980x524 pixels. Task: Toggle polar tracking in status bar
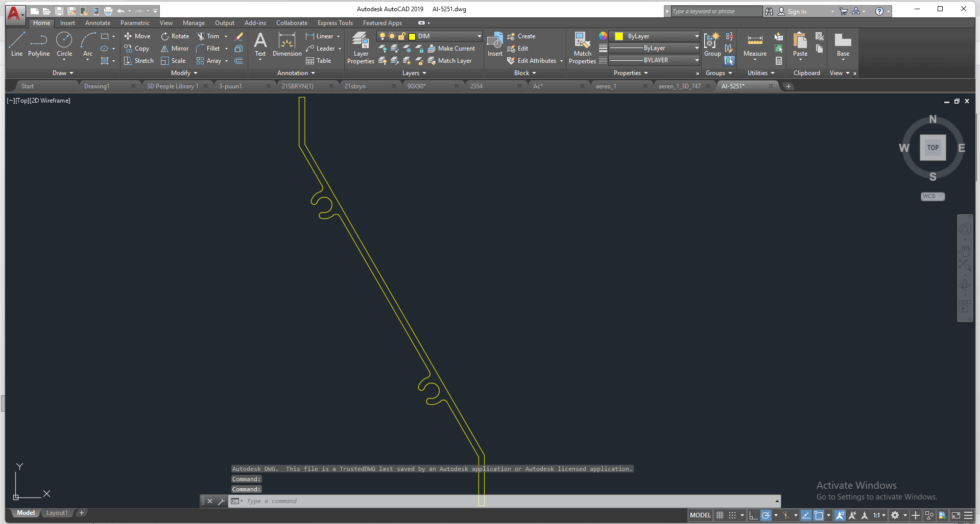pos(766,515)
